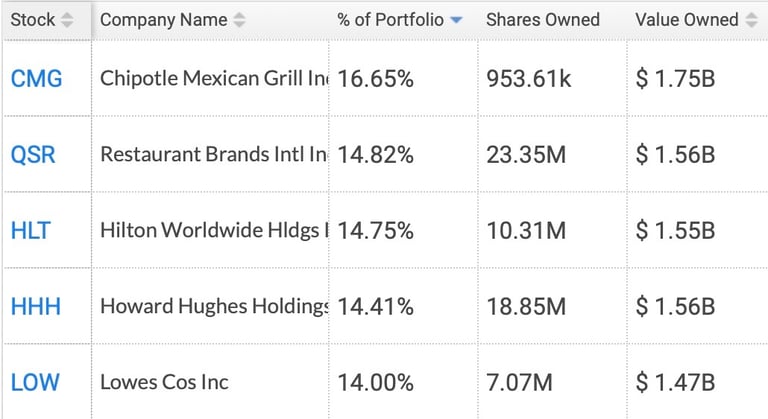Screen dimensions: 768x419
Task: Click the Hilton Worldwide Hldgs company name
Action: 213,231
